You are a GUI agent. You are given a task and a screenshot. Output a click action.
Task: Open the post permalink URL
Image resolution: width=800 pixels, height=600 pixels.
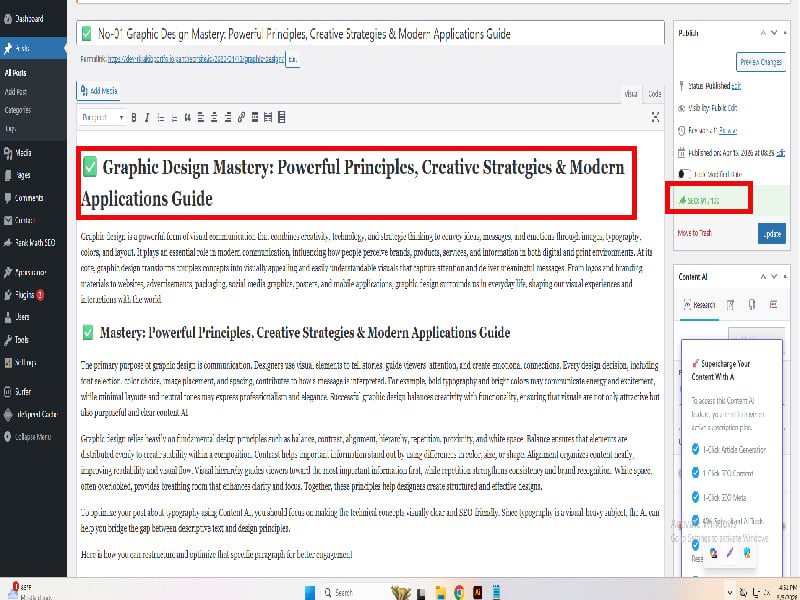click(196, 59)
